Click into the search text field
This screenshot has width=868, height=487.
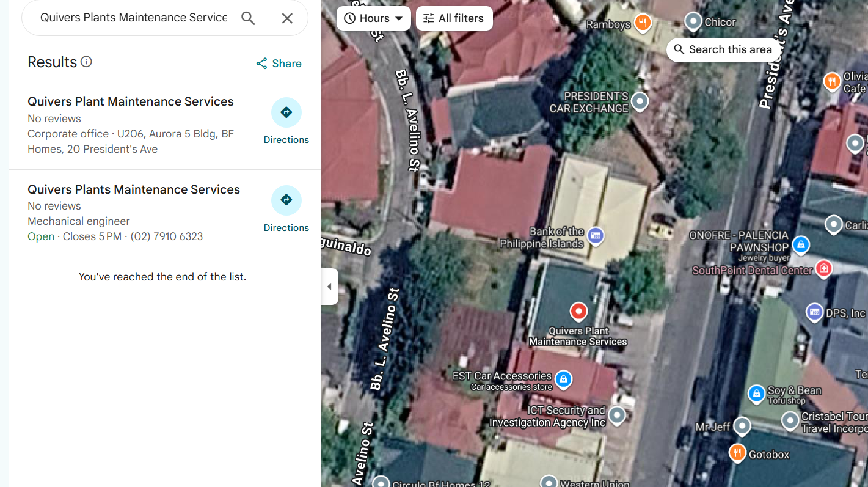pos(134,18)
